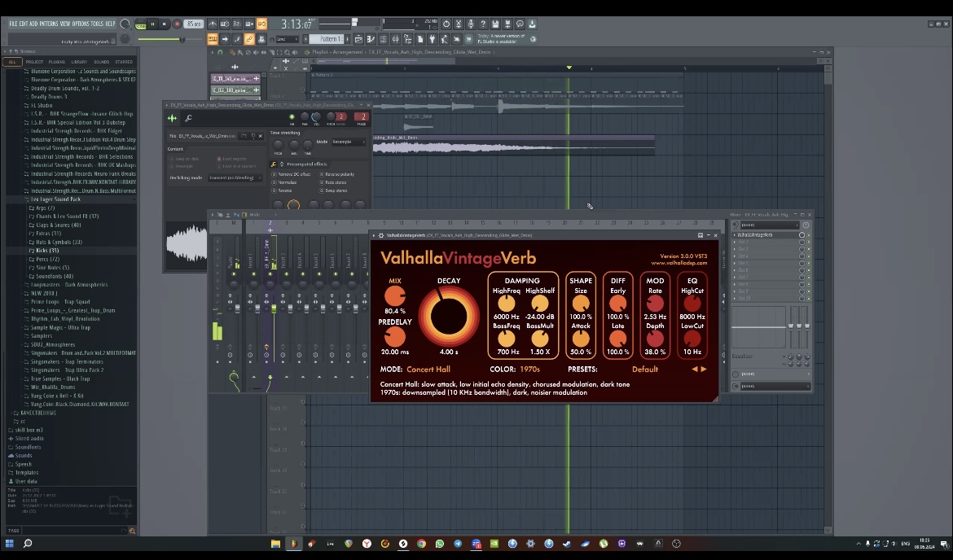
Task: Click the sampler waveform icon in channel settings
Action: click(172, 118)
